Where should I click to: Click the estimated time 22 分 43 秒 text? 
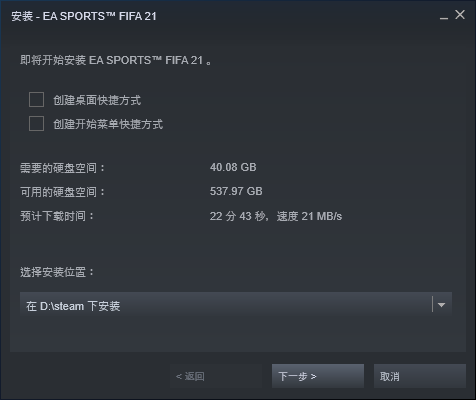point(238,216)
